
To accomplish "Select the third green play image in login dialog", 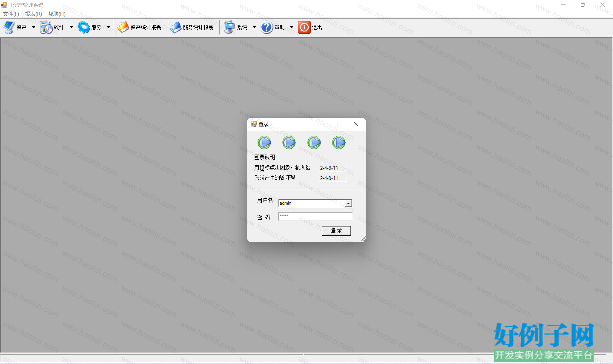I will [314, 142].
